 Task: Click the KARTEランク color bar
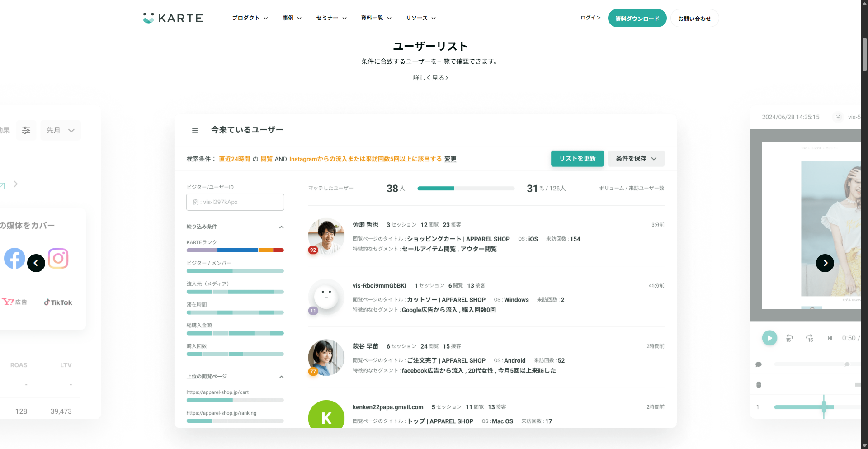[x=235, y=250]
